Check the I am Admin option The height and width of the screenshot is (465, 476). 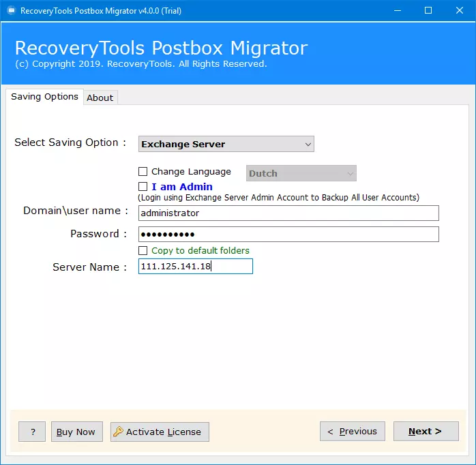(x=143, y=187)
